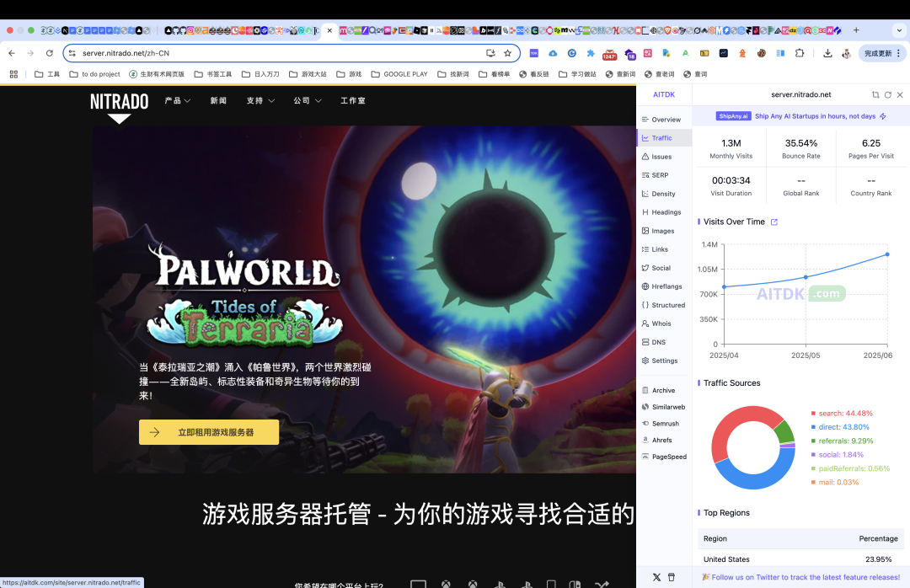Click the X (Twitter) icon in AITDK footer

656,577
